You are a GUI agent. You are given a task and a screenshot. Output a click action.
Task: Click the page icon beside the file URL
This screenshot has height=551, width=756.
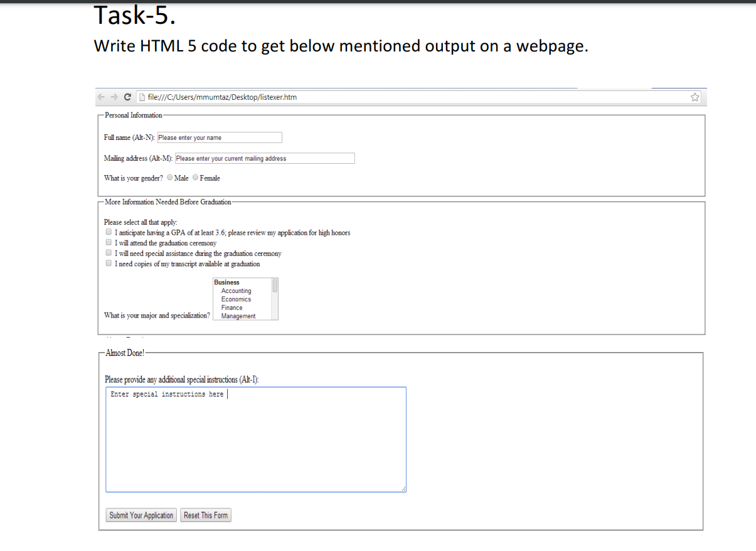[x=142, y=97]
